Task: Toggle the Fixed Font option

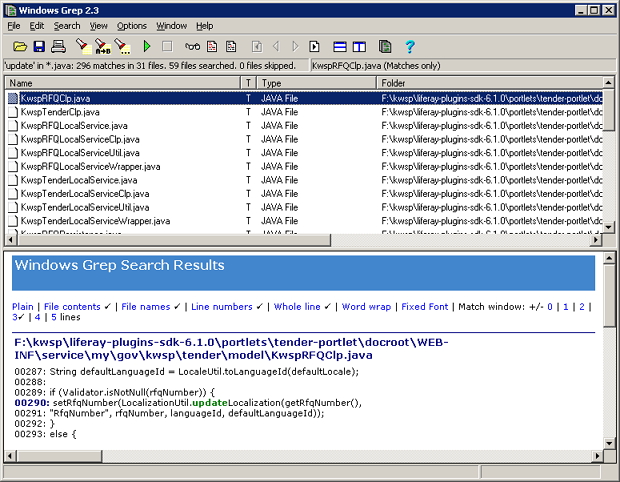Action: 425,307
